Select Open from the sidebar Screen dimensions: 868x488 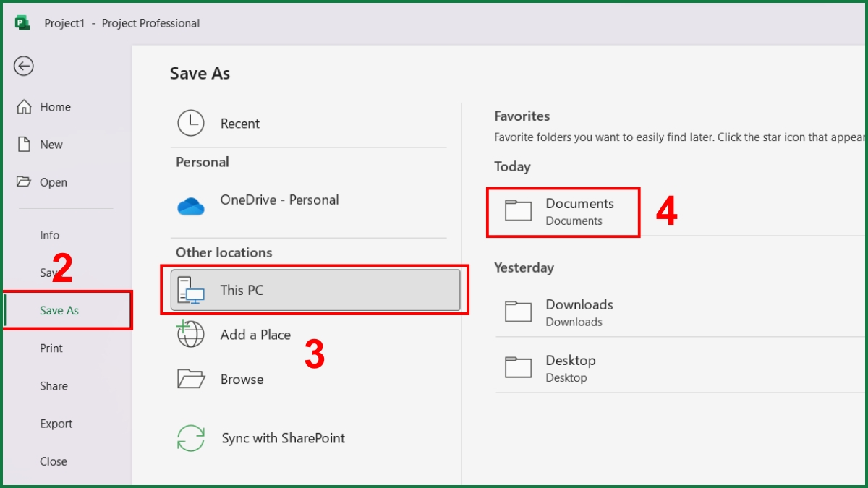click(x=56, y=181)
